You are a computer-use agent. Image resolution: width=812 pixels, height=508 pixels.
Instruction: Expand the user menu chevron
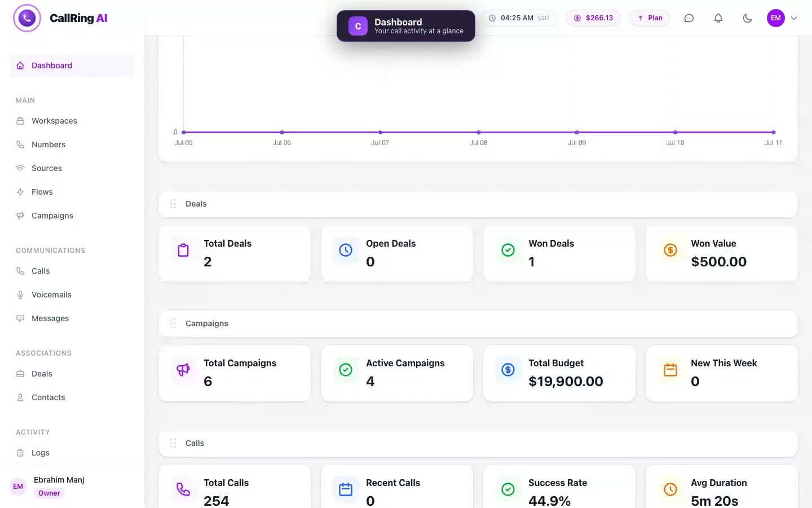click(794, 18)
